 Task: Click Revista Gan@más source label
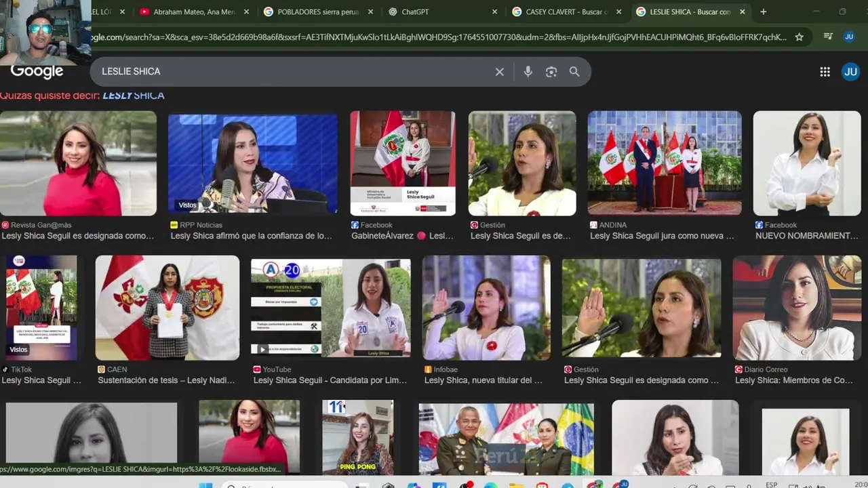(41, 225)
